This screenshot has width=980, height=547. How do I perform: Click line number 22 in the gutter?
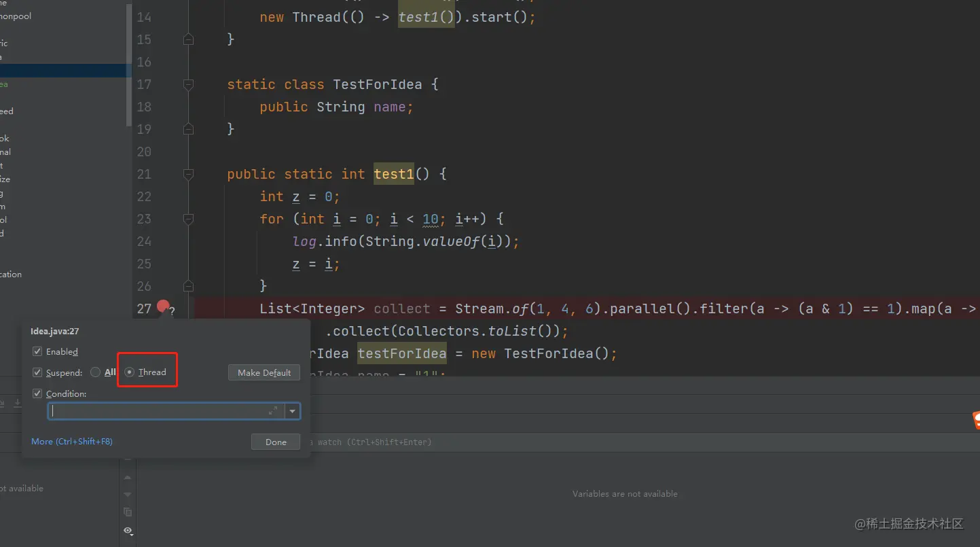[144, 196]
